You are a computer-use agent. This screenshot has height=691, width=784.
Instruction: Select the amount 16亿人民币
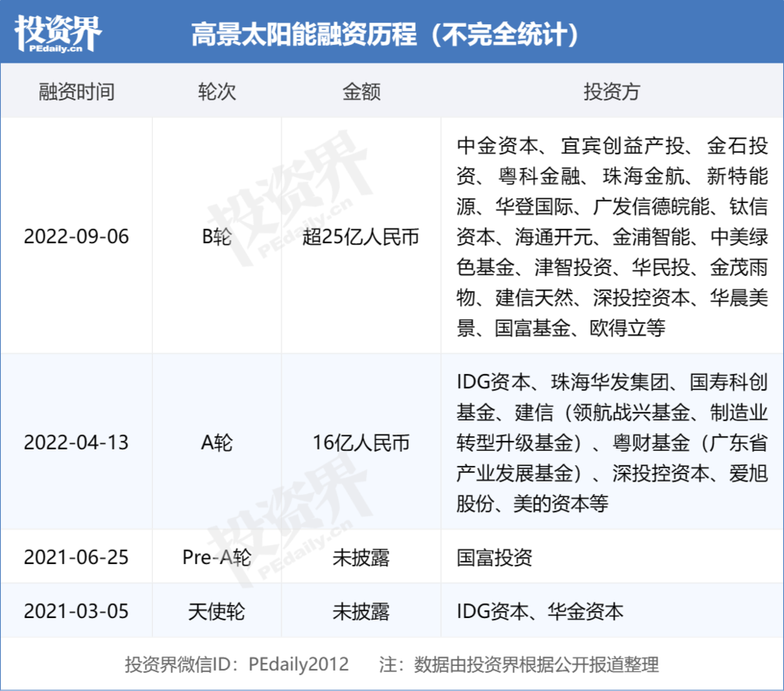click(x=361, y=442)
